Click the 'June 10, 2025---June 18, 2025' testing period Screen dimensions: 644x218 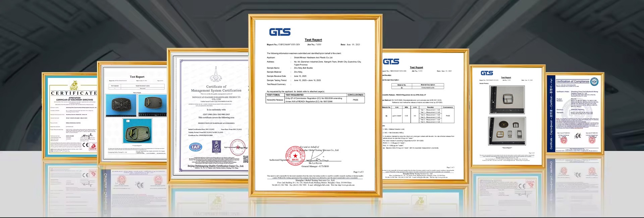coord(307,80)
